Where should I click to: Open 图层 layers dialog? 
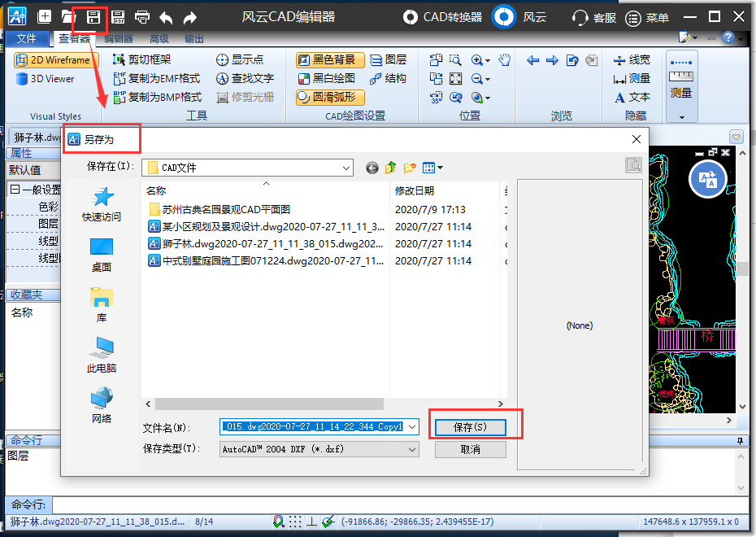coord(388,59)
